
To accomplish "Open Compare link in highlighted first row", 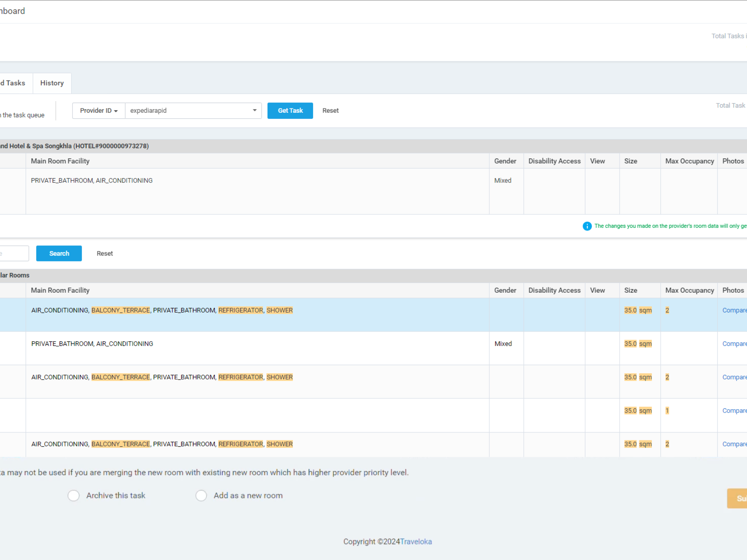I will (734, 310).
